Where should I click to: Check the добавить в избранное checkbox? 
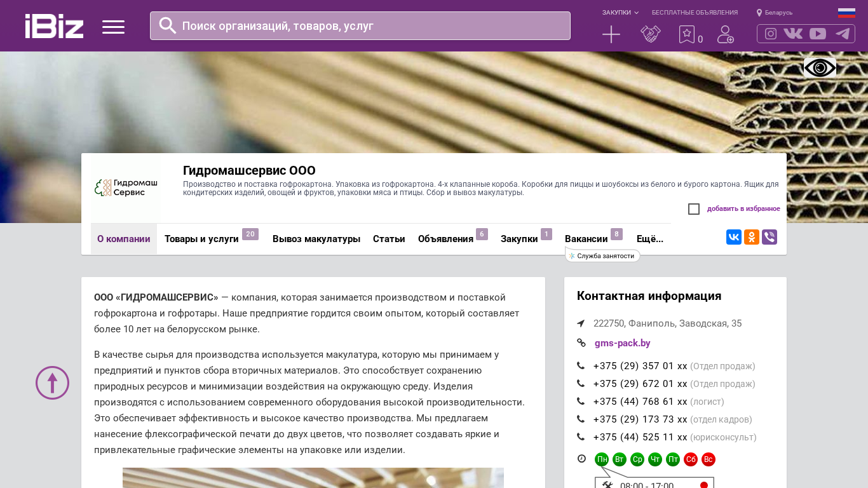coord(694,209)
